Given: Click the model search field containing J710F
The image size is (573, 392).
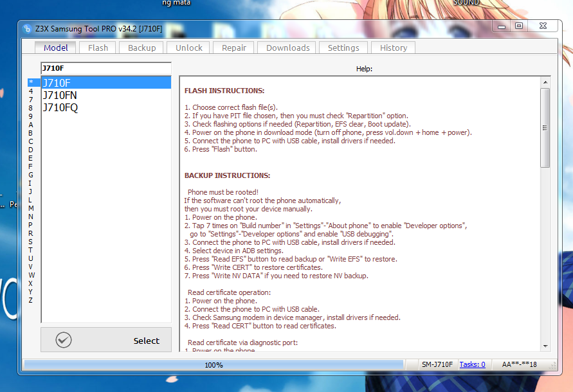Looking at the screenshot, I should [x=106, y=68].
